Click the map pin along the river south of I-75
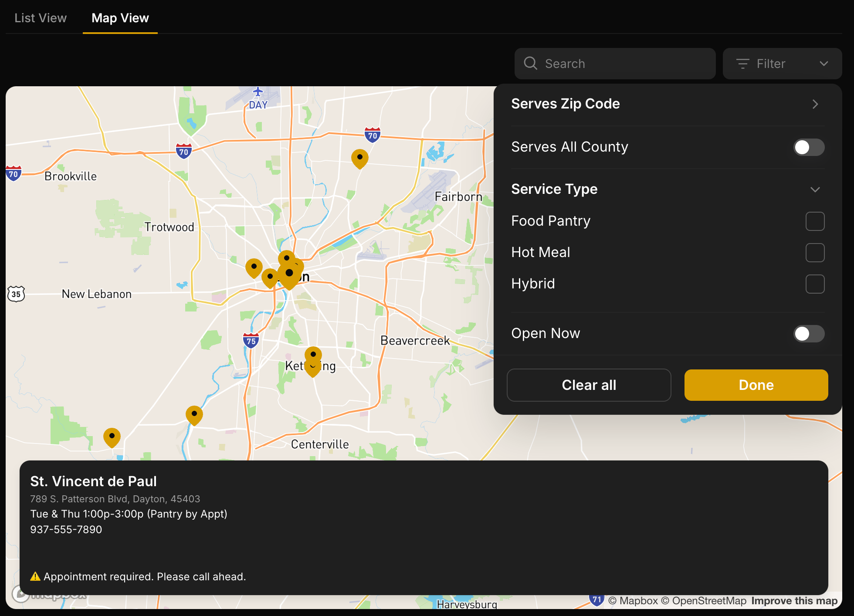854x616 pixels. [194, 415]
